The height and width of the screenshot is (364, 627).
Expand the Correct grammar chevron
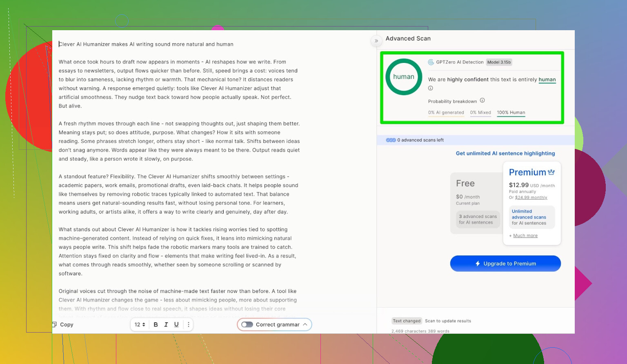[x=305, y=324]
